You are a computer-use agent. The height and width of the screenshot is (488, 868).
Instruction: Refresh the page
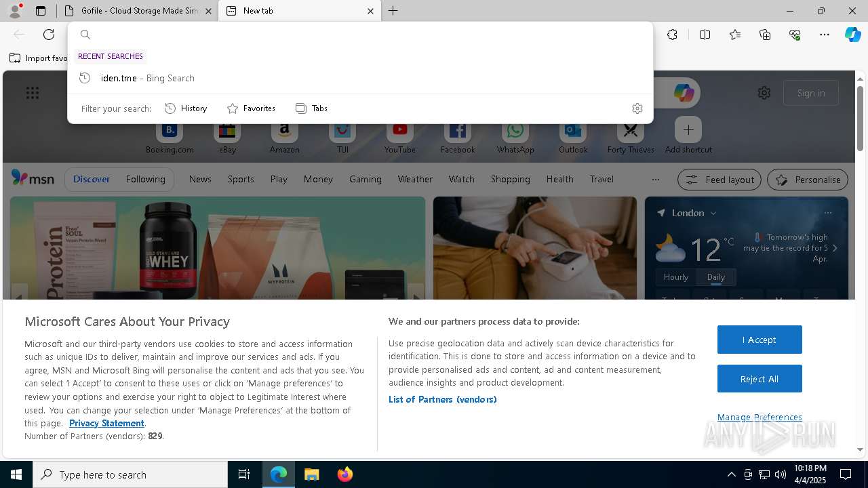(49, 35)
